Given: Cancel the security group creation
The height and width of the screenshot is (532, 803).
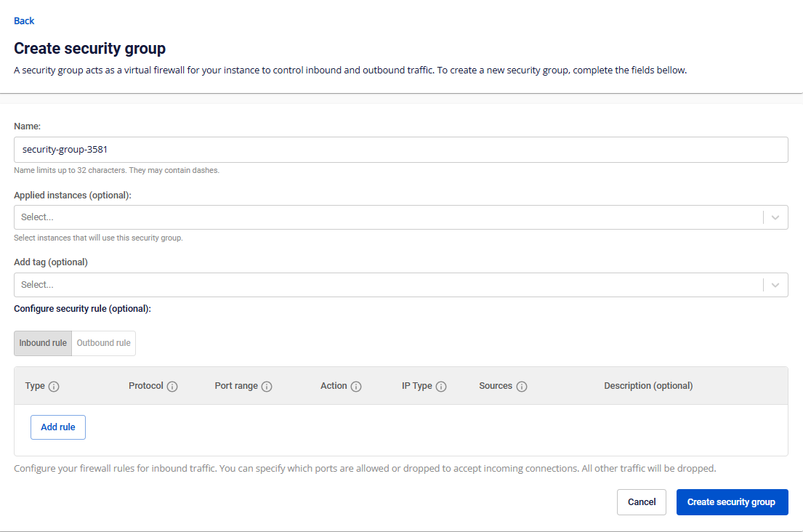Looking at the screenshot, I should click(x=642, y=502).
